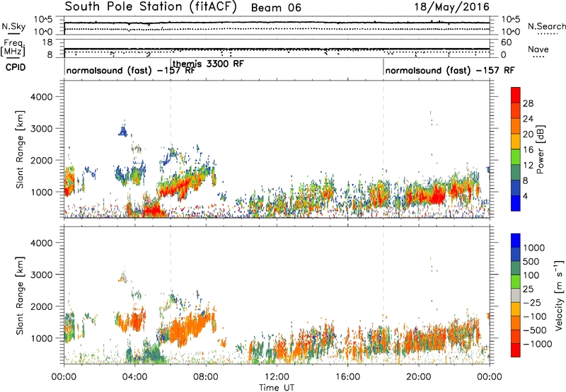Viewport: 566px width, 392px height.
Task: Click the "CPID" row label
Action: [x=16, y=67]
